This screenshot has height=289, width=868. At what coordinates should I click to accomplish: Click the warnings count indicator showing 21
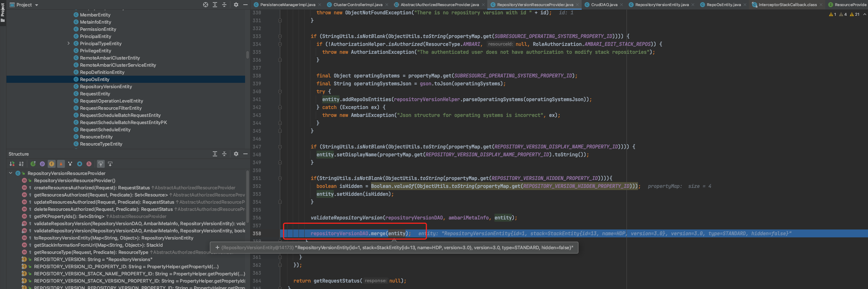[x=855, y=14]
